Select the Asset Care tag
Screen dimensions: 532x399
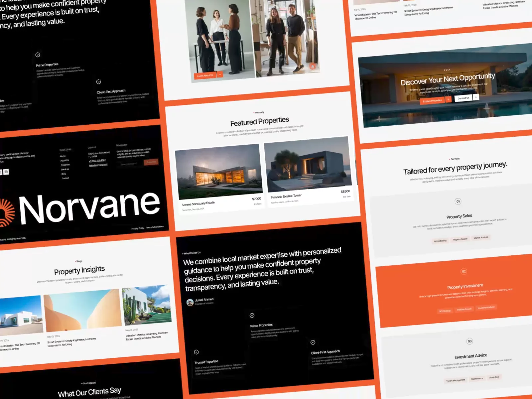[494, 377]
